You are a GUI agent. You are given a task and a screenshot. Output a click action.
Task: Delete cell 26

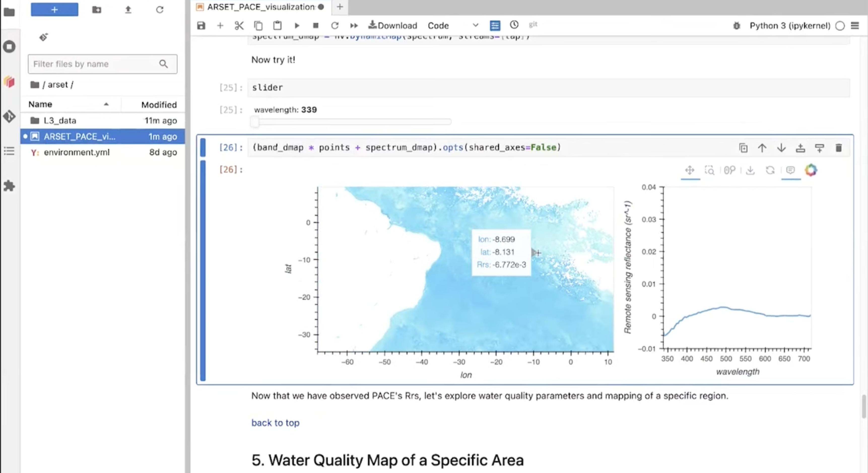click(839, 148)
